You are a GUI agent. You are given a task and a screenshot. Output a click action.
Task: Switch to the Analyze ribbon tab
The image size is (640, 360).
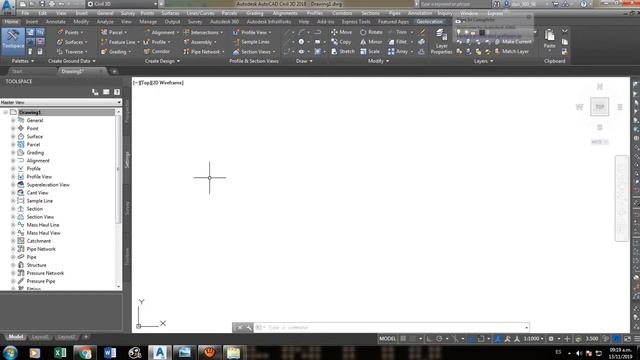coord(105,22)
